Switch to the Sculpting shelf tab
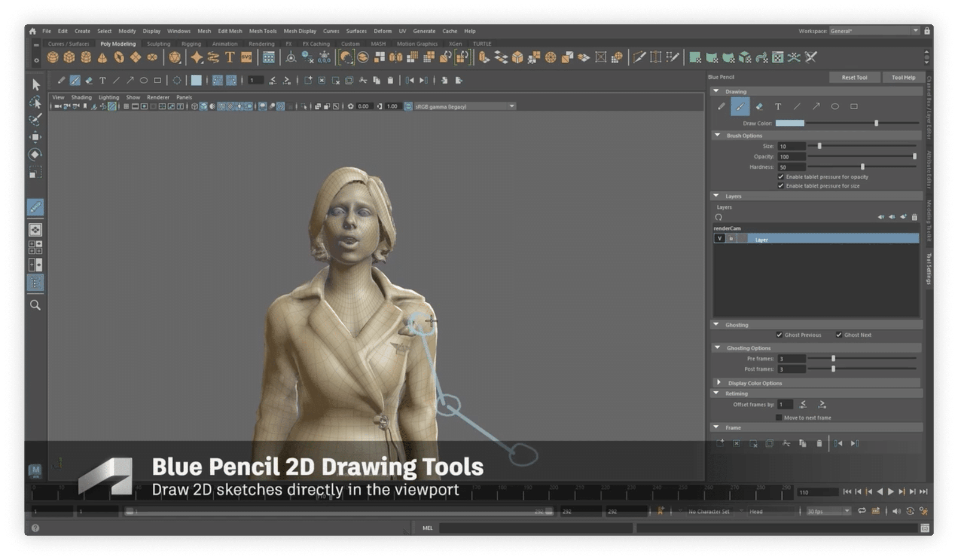The width and height of the screenshot is (958, 560). pyautogui.click(x=159, y=44)
